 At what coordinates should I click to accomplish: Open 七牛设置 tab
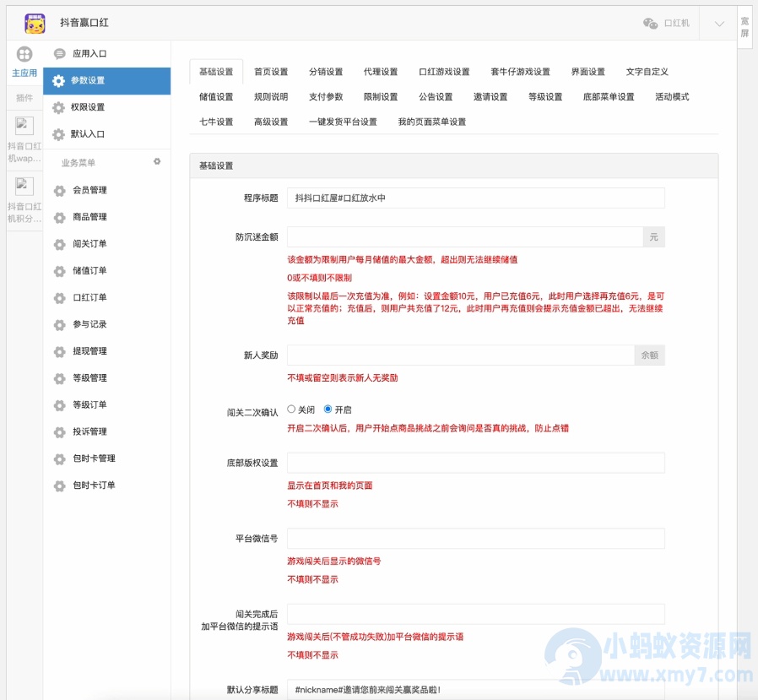coord(216,122)
